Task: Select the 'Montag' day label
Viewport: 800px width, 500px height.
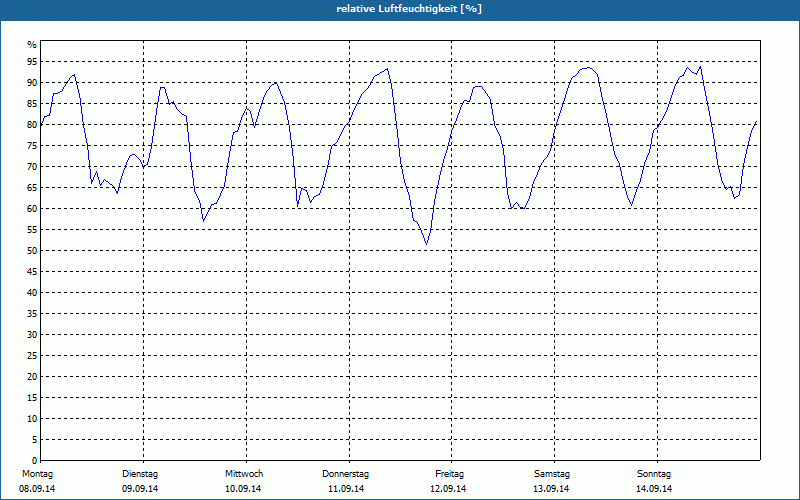Action: [37, 474]
